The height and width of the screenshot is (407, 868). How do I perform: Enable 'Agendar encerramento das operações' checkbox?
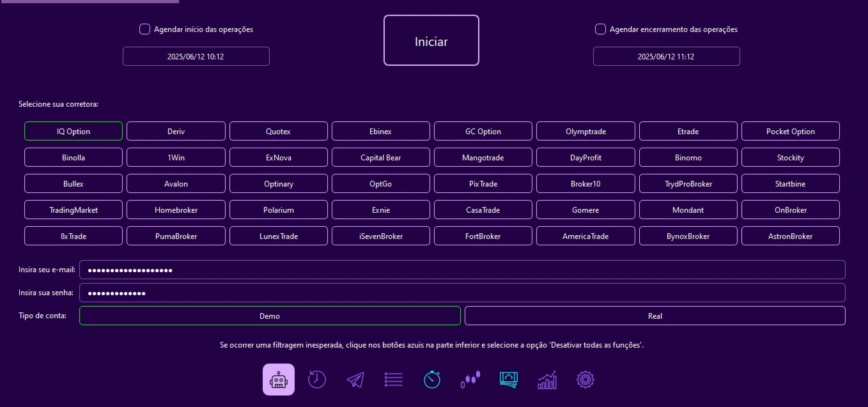click(600, 29)
